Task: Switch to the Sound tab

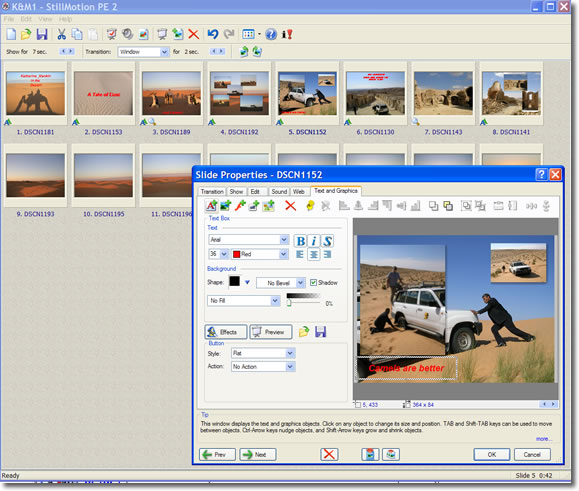Action: click(279, 192)
